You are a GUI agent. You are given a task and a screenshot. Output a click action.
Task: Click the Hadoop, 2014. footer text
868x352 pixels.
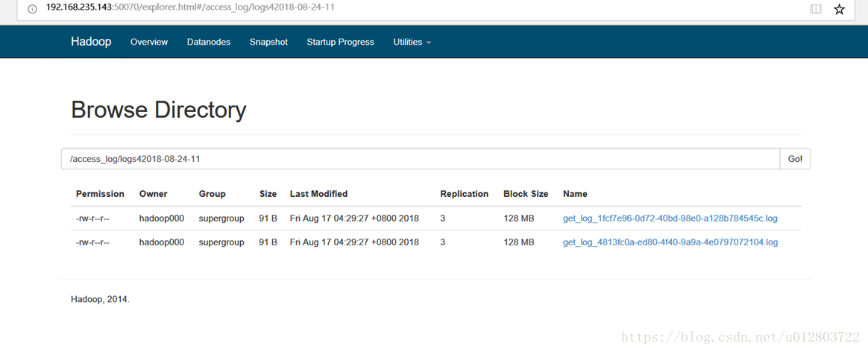point(100,299)
